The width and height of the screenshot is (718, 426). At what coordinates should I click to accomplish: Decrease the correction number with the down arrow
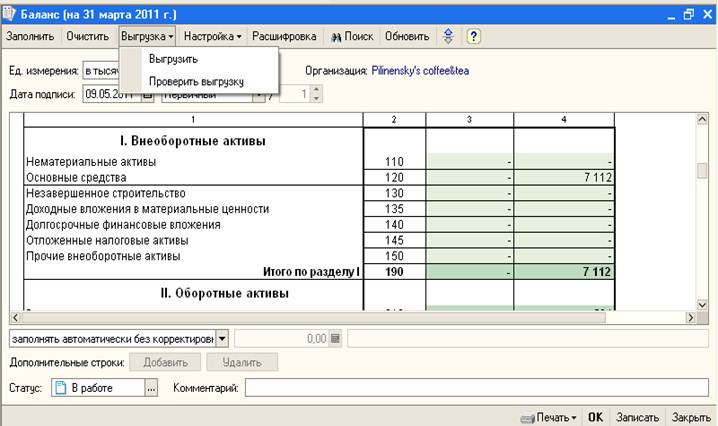click(x=316, y=98)
